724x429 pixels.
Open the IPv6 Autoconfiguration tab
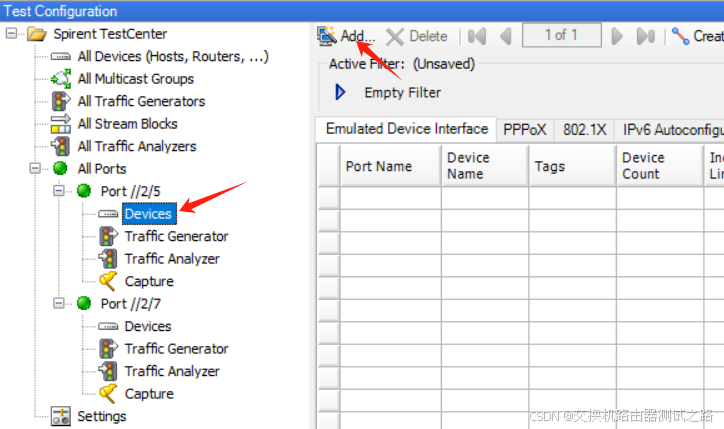[x=670, y=129]
